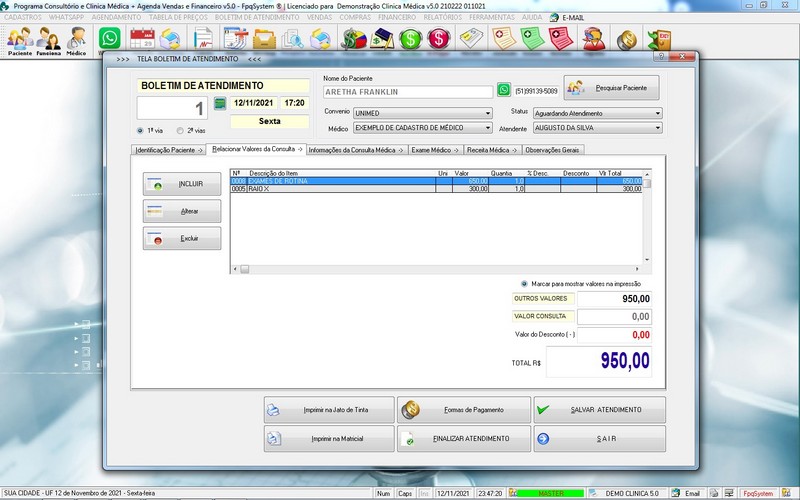The height and width of the screenshot is (500, 800).
Task: Select the 1ª via radio button
Action: coord(140,131)
